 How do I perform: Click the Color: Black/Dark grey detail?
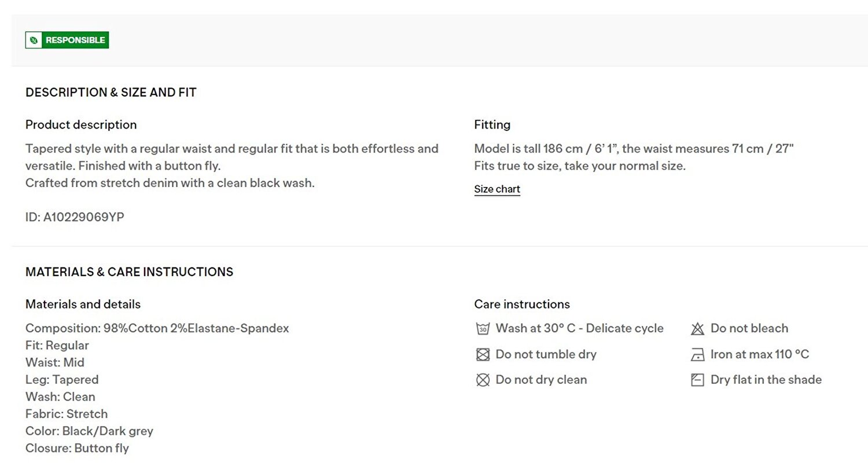(x=89, y=431)
